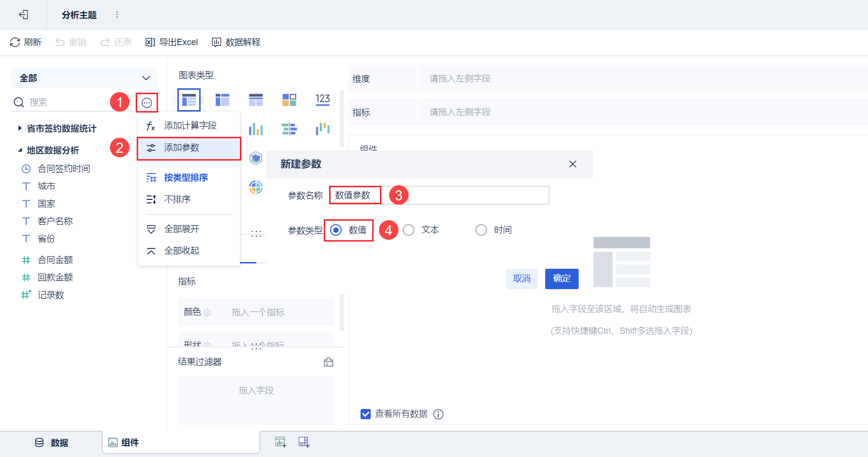Open the 全部 dropdown
Image resolution: width=868 pixels, height=457 pixels.
(x=84, y=78)
